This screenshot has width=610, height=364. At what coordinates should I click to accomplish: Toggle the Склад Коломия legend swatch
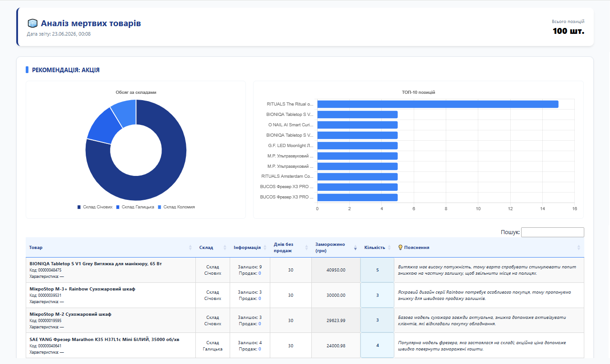(x=160, y=207)
